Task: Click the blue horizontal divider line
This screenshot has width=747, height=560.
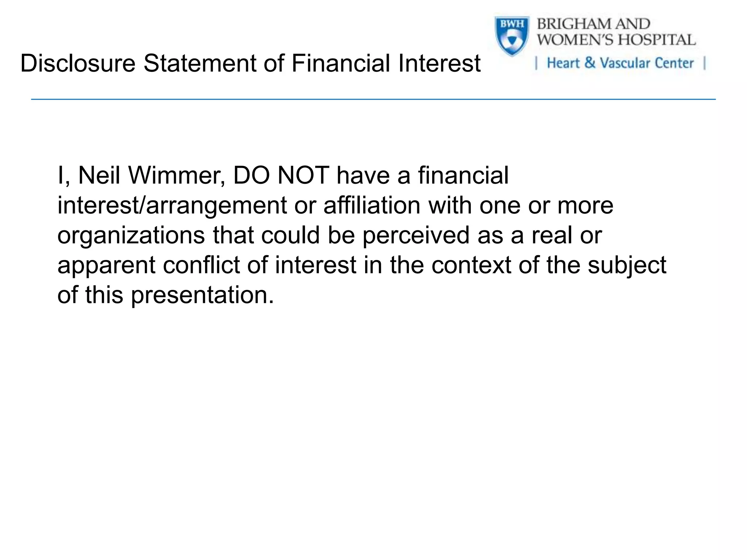Action: tap(373, 99)
